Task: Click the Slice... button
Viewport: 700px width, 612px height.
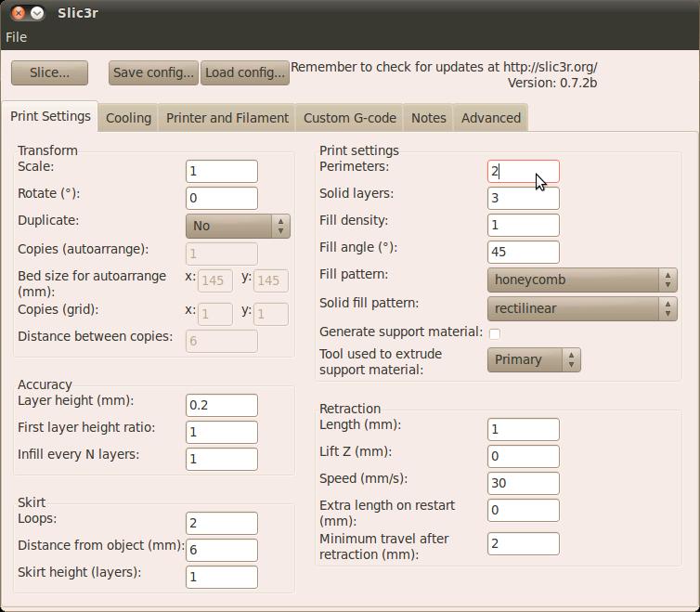Action: (49, 72)
